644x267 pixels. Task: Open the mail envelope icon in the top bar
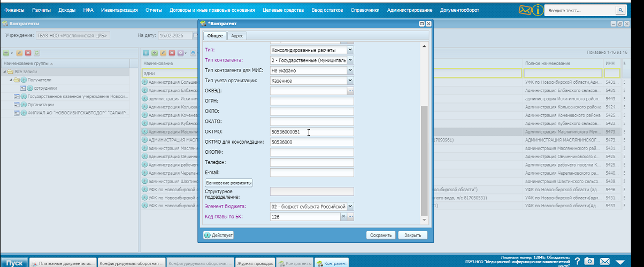(525, 10)
